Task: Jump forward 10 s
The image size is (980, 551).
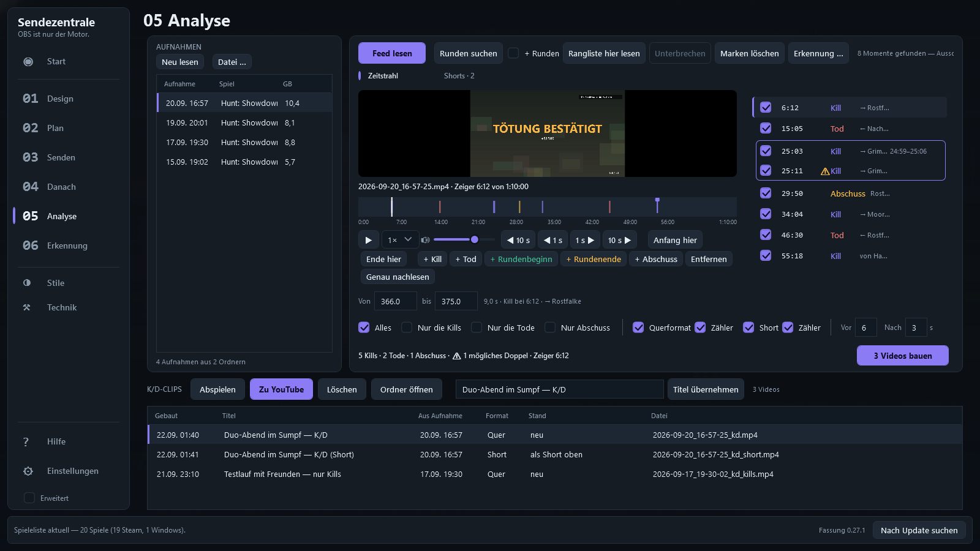Action: 619,240
